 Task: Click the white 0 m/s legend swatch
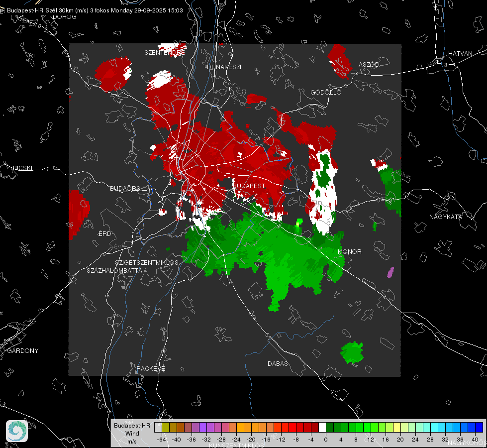coord(322,428)
